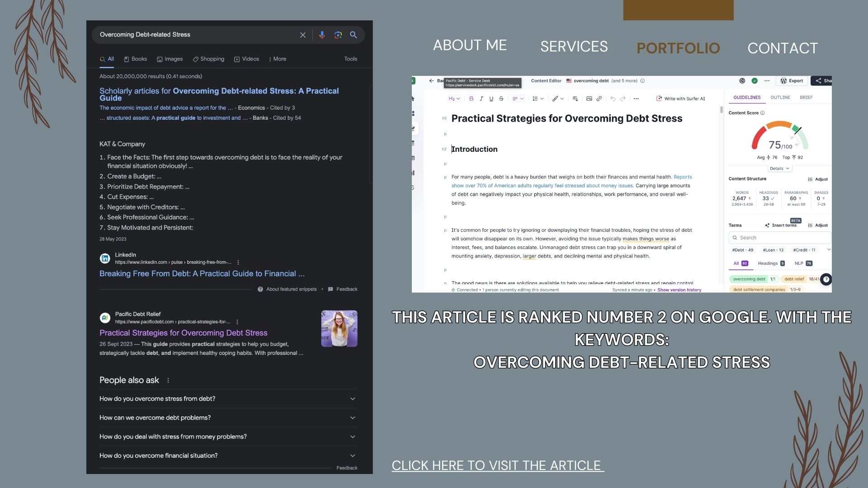
Task: Insert image using the editor toolbar icon
Action: click(x=589, y=99)
